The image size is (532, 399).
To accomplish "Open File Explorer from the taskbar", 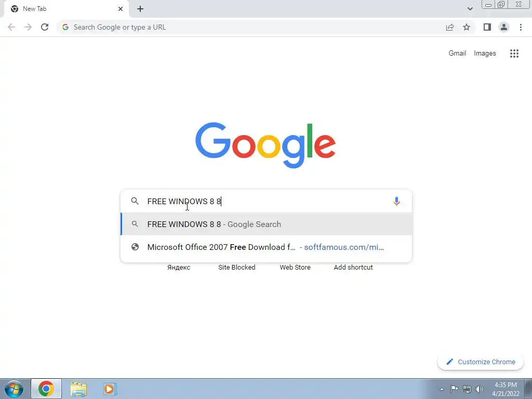I will tap(78, 389).
